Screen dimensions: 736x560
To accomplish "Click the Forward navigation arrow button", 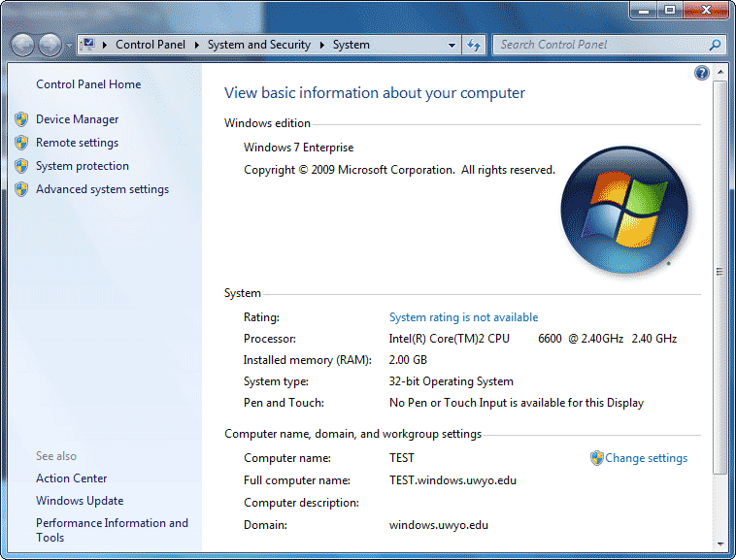I will pos(50,45).
